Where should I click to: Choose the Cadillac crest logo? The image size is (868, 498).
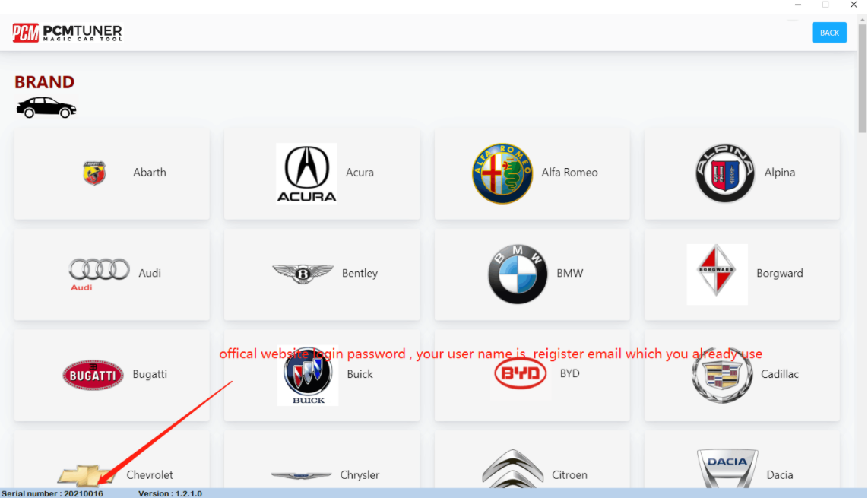click(722, 375)
